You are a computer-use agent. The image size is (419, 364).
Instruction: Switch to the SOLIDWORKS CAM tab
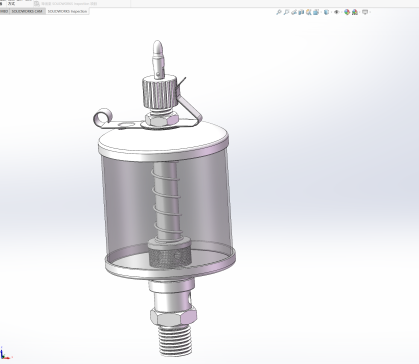point(27,11)
